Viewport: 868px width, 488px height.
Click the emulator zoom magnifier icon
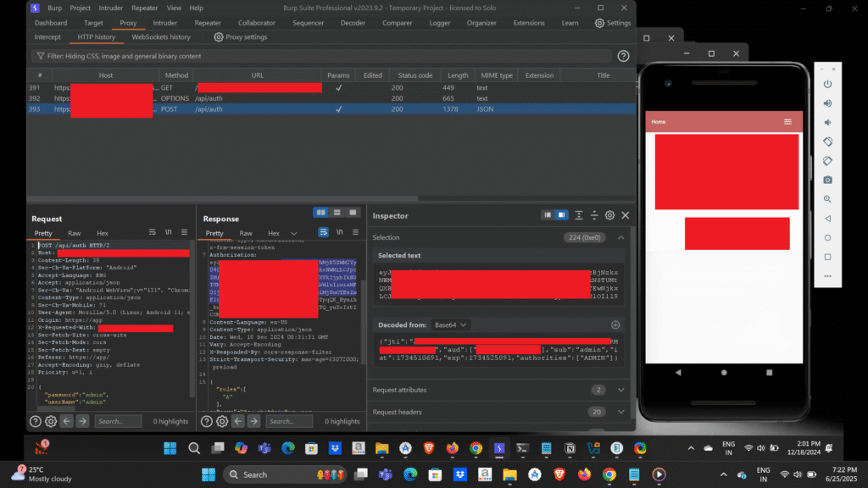click(827, 199)
